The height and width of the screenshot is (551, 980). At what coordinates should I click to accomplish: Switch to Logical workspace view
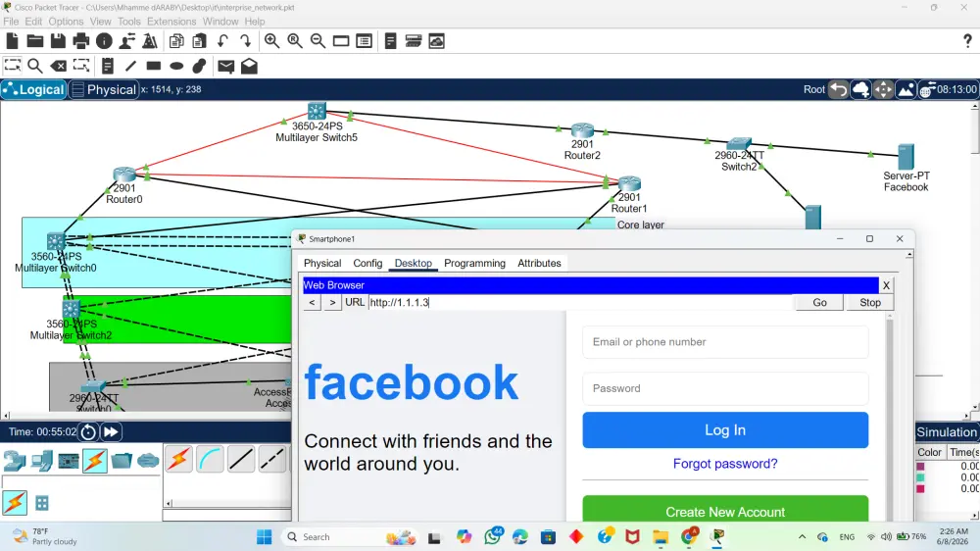click(x=33, y=89)
